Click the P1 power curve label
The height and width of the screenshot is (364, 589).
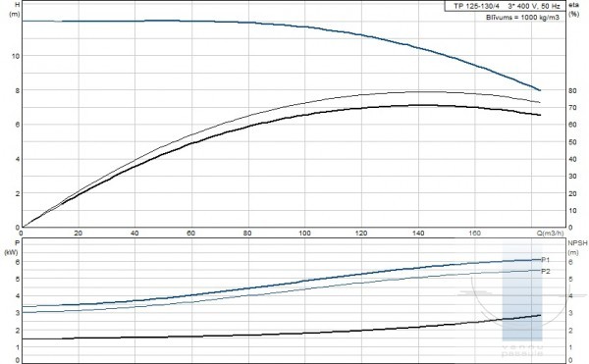tap(546, 260)
